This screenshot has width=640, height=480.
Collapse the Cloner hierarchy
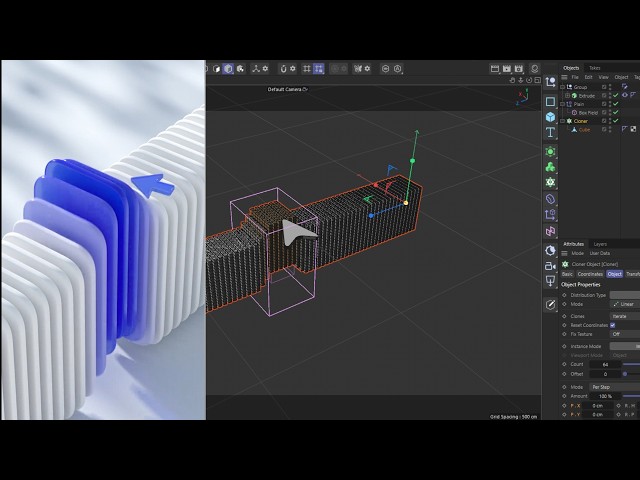pyautogui.click(x=563, y=121)
